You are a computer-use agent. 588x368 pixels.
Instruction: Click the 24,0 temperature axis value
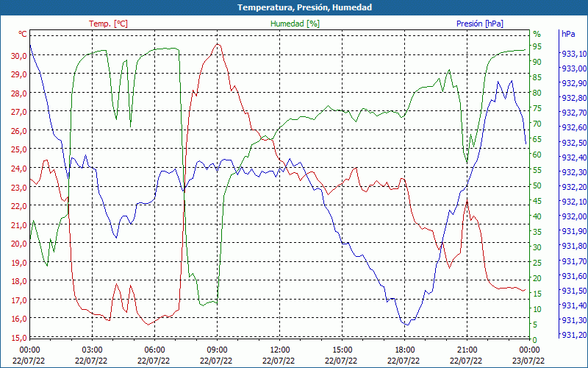[19, 169]
